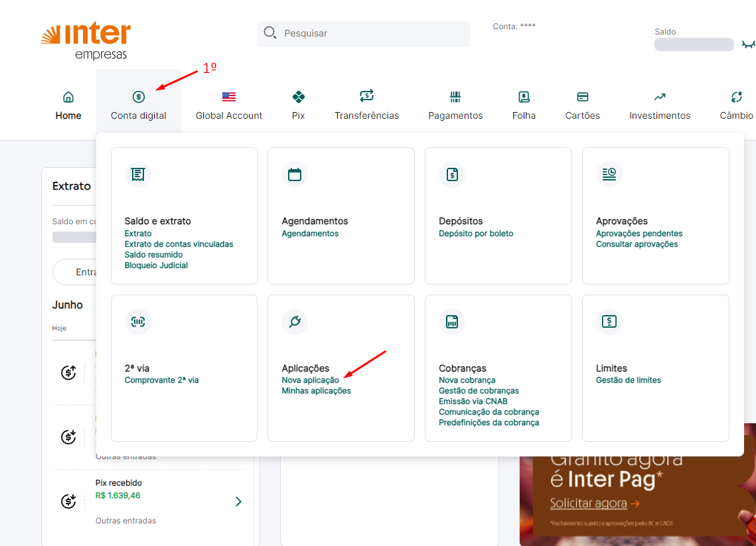
Task: Open the Gestão de cobranças link
Action: pos(479,391)
